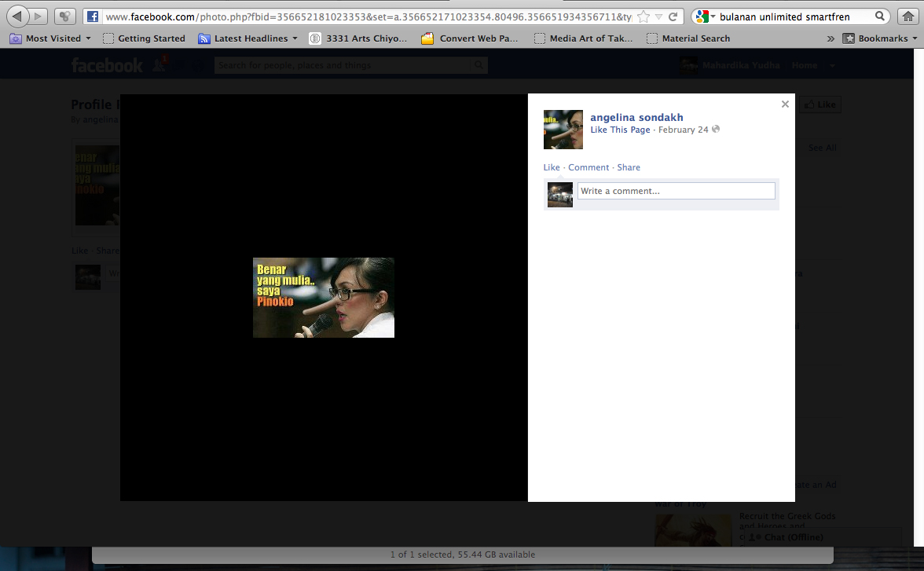
Task: Open the Getting Started bookmark
Action: coord(144,38)
